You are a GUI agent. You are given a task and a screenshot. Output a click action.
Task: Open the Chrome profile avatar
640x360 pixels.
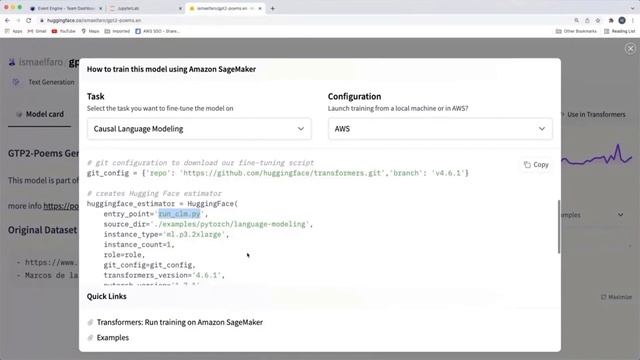pyautogui.click(x=622, y=20)
